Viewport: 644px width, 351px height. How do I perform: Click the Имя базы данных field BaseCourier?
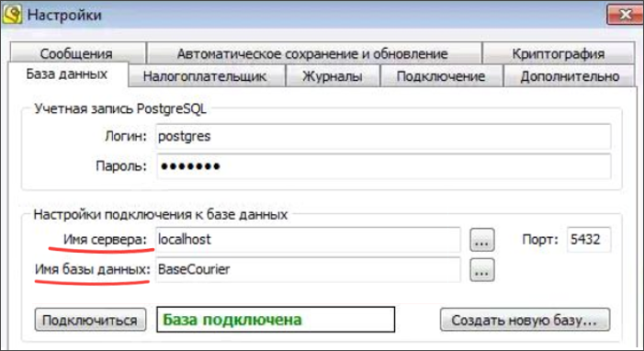[308, 269]
